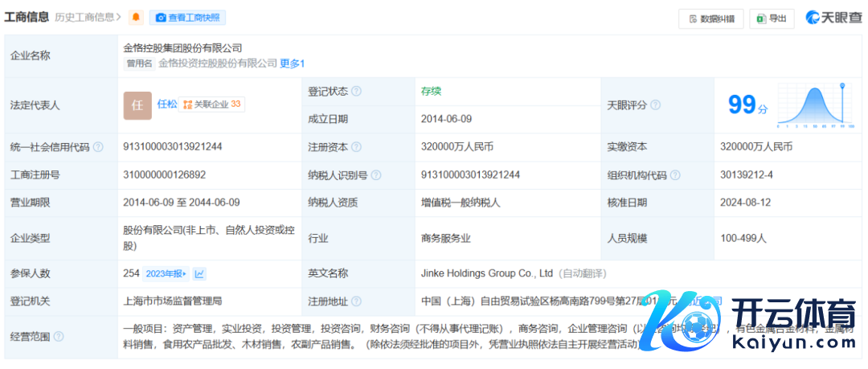Open the 2023年报 annual report dropdown
868x369 pixels.
coord(166,274)
